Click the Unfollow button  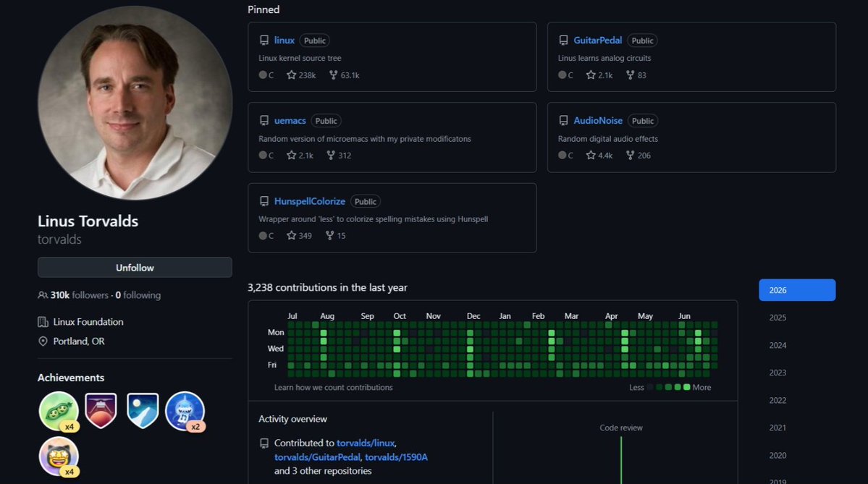(x=135, y=267)
